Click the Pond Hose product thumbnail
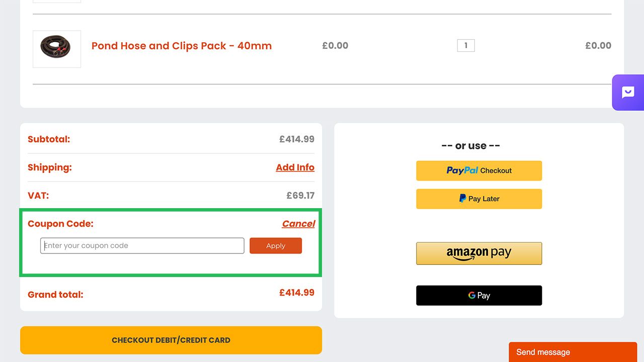Screen dimensions: 644x362 pos(57,49)
